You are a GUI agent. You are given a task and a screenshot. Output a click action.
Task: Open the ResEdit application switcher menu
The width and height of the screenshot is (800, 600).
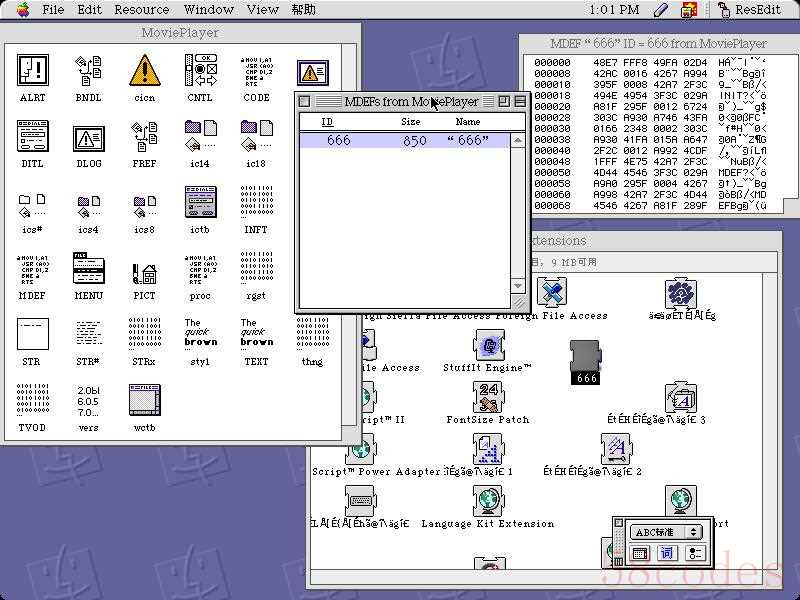pos(750,10)
